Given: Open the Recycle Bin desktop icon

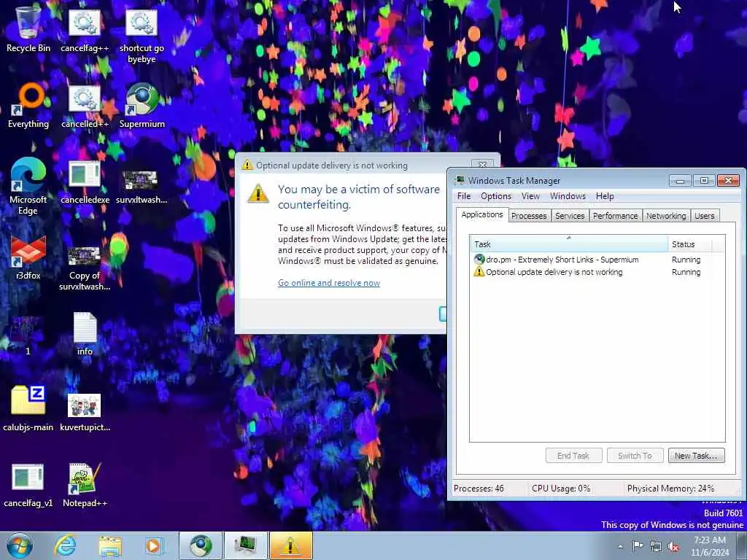Looking at the screenshot, I should (x=28, y=28).
